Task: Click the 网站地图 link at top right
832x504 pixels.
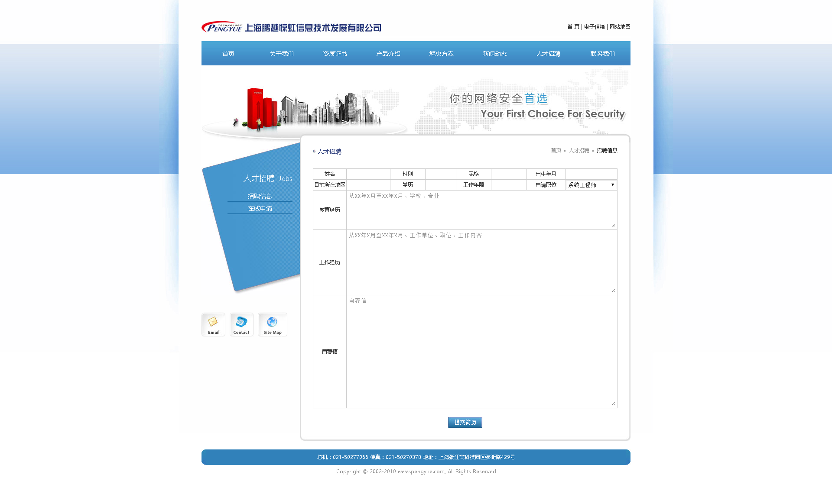Action: pos(620,27)
